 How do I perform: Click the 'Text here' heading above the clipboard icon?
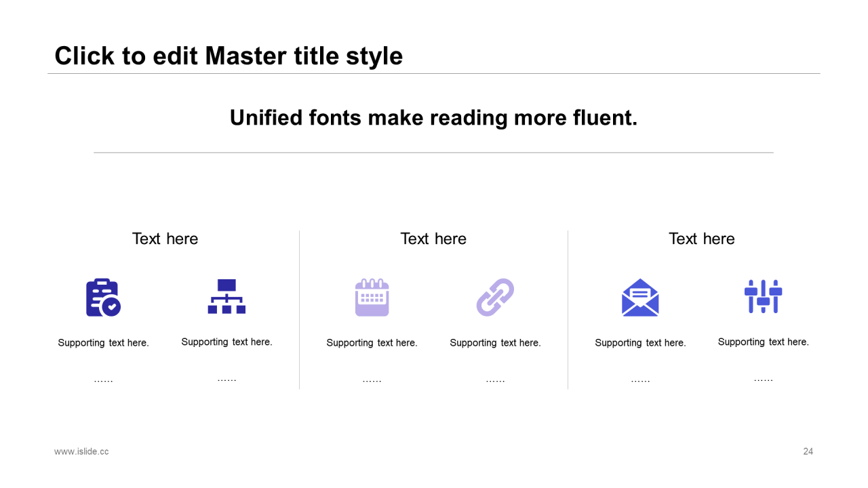[165, 239]
